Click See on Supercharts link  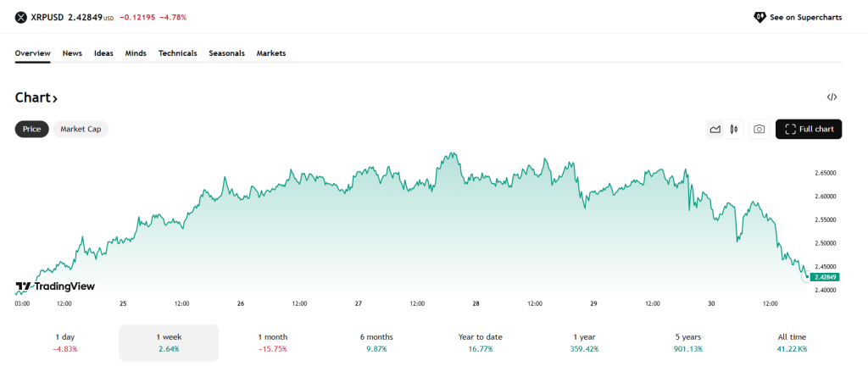pos(805,17)
